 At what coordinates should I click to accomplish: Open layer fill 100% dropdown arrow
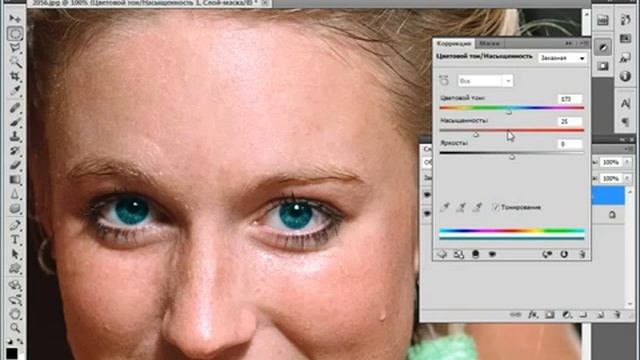coord(627,179)
